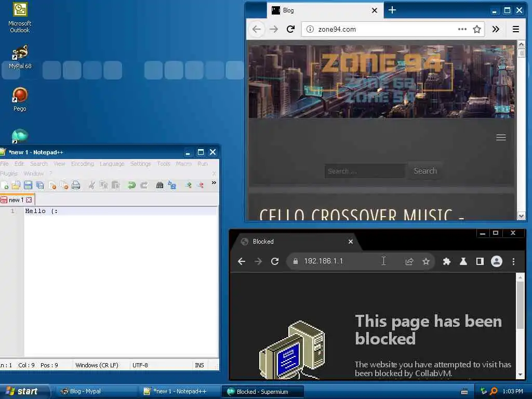
Task: Click the Save All icon in Notepad++
Action: 40,185
